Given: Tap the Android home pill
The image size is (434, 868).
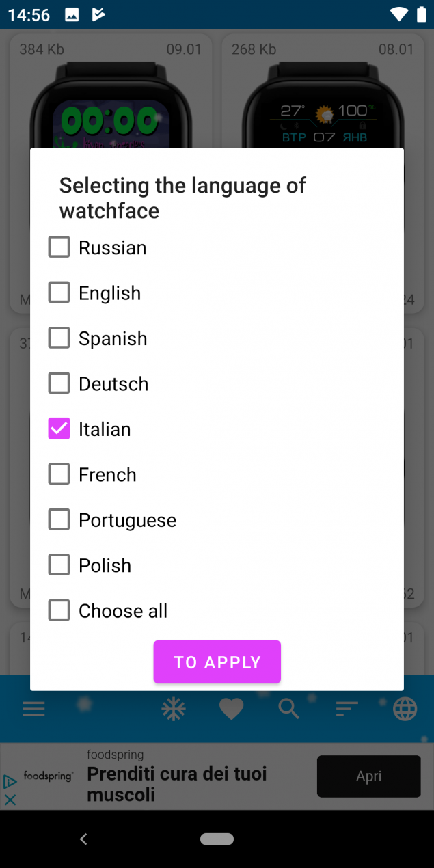Looking at the screenshot, I should (217, 839).
